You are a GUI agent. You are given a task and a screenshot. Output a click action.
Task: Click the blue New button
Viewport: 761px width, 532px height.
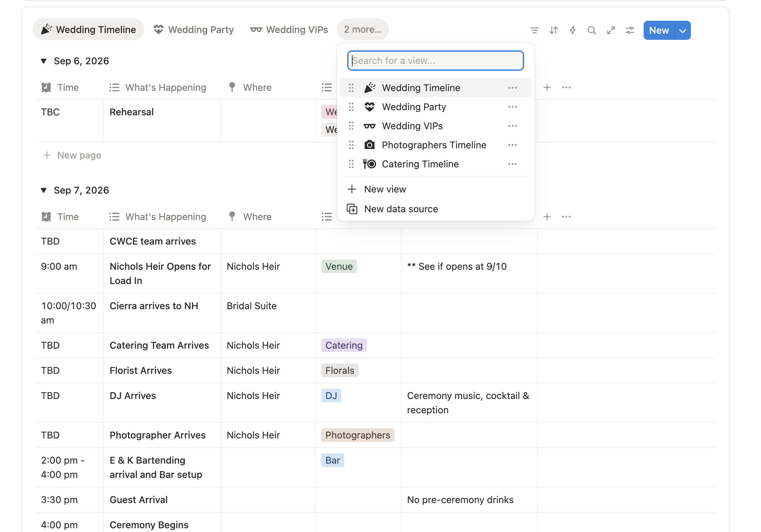click(x=659, y=30)
